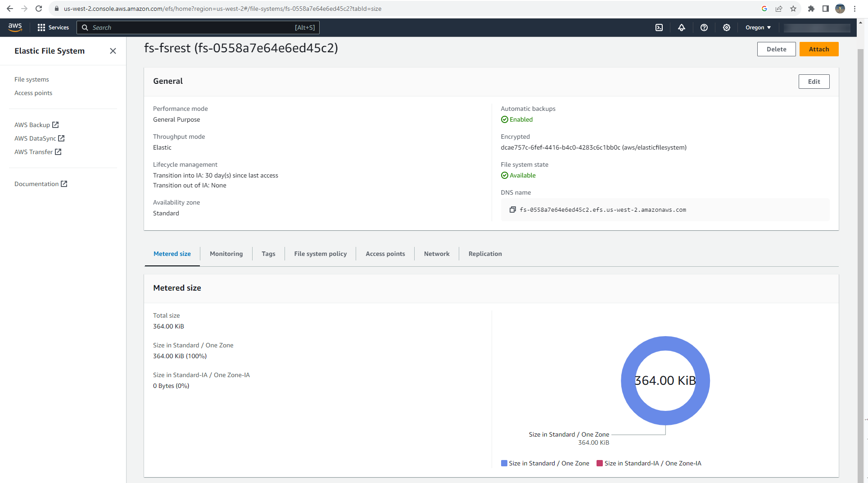Bookmark this page with star icon
This screenshot has height=483, width=868.
pos(793,9)
